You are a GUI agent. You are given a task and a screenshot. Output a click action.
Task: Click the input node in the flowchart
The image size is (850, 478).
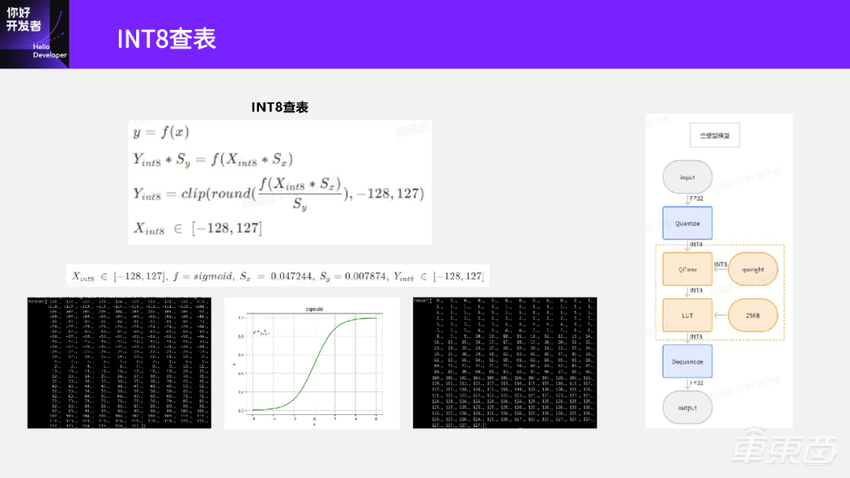687,177
